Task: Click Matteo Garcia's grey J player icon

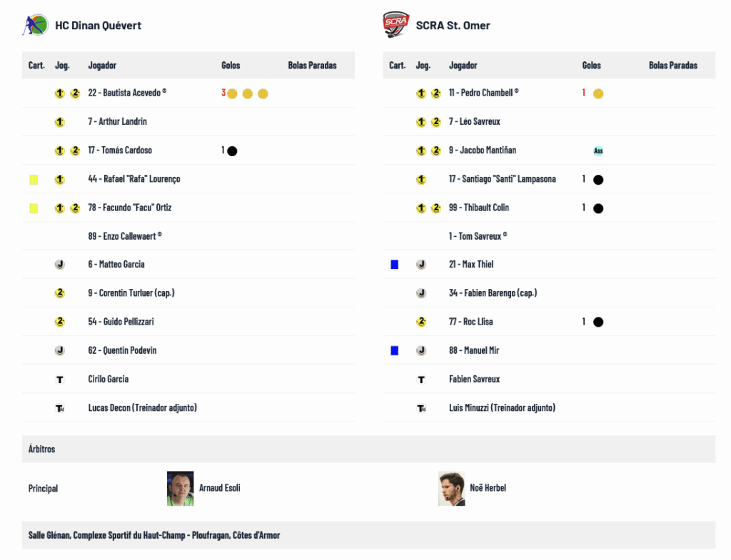Action: click(x=60, y=265)
